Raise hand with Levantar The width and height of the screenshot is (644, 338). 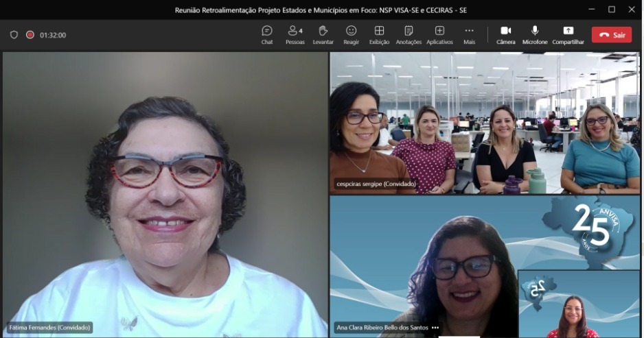coord(323,35)
